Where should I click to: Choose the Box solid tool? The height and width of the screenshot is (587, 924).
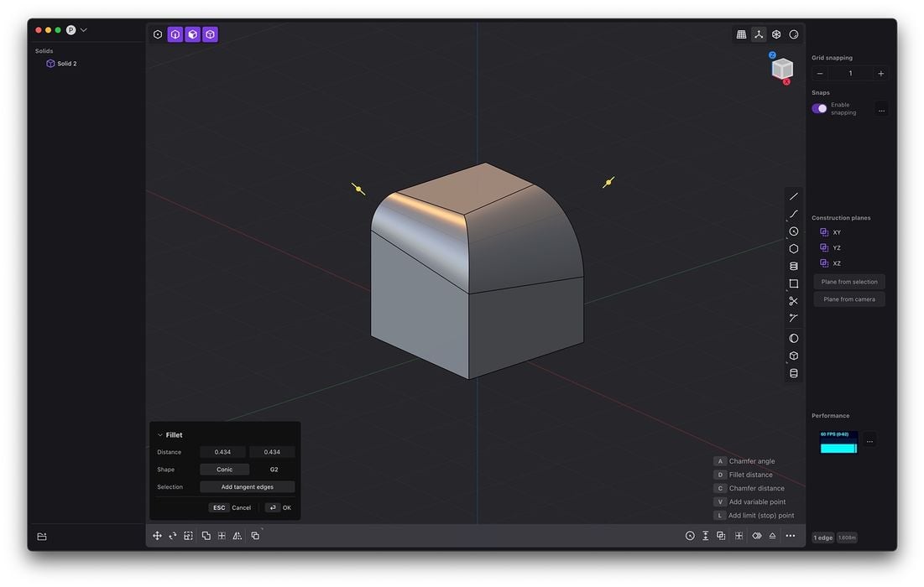point(793,356)
